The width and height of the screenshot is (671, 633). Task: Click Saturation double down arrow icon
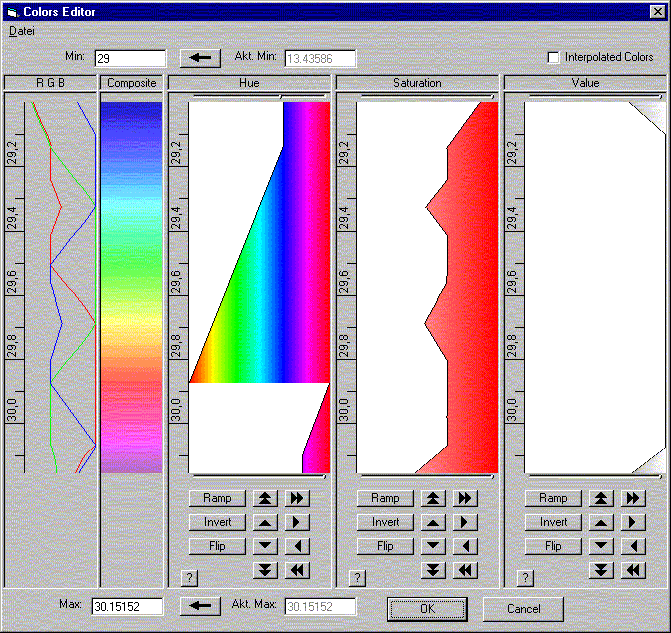click(x=433, y=570)
